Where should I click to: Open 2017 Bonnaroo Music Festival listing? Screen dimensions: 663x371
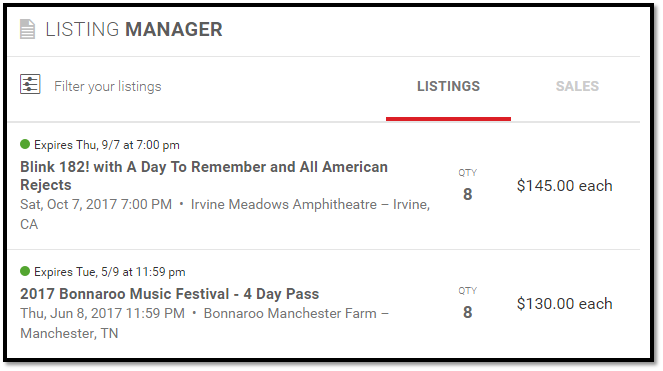coord(170,294)
